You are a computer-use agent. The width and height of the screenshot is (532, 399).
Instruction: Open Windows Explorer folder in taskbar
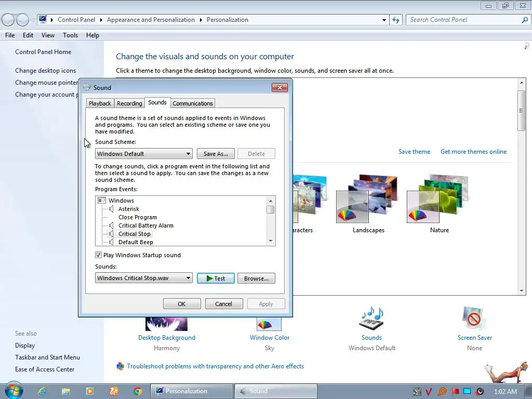pos(66,391)
